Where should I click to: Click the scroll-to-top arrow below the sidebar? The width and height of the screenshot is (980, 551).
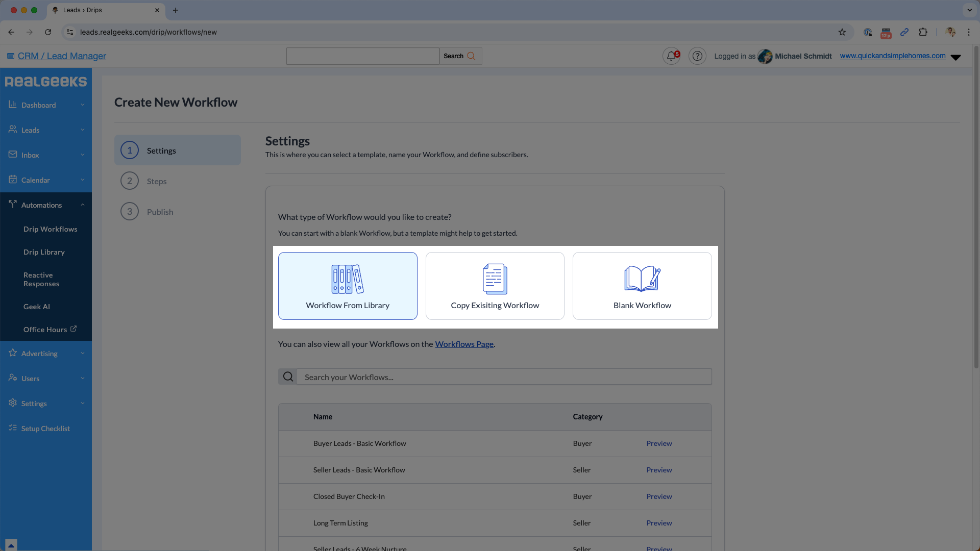tap(11, 544)
